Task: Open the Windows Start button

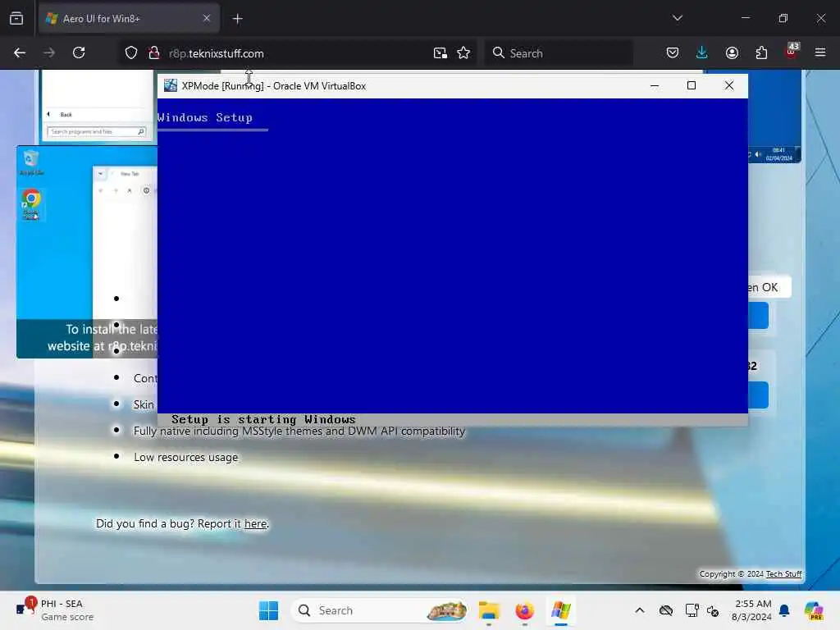Action: (x=268, y=610)
